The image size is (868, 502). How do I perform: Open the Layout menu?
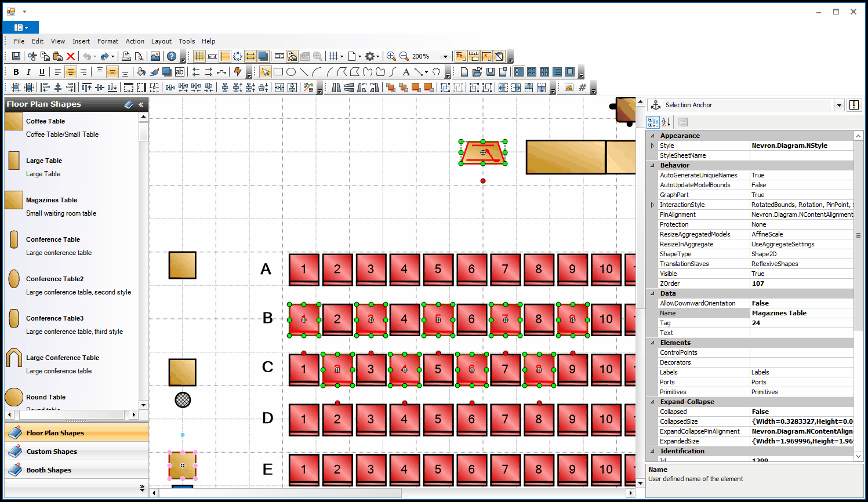coord(161,41)
